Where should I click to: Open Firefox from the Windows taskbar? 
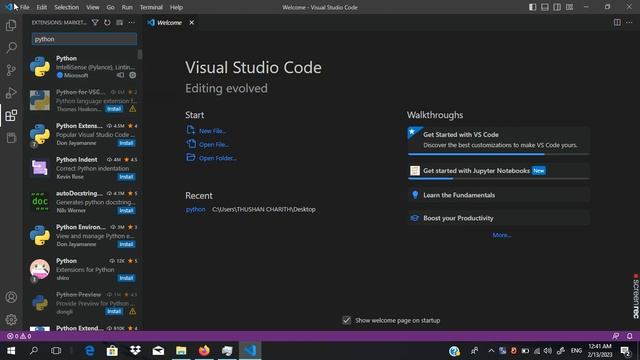[x=204, y=351]
